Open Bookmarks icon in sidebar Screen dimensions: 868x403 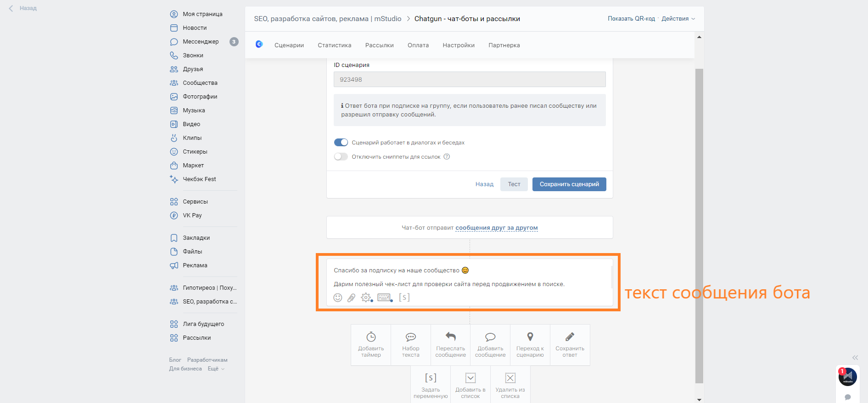click(x=174, y=238)
